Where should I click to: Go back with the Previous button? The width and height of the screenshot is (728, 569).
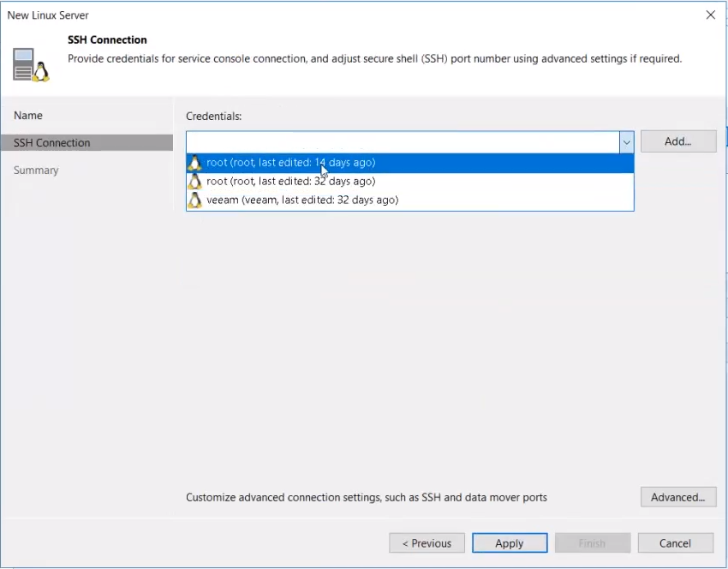point(427,543)
